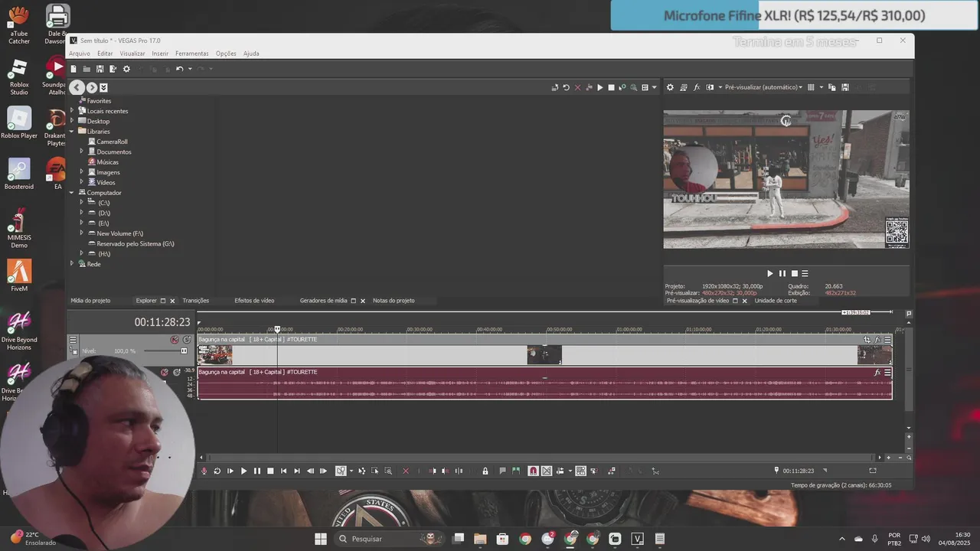Go to start of the project
The width and height of the screenshot is (980, 551).
tap(283, 471)
